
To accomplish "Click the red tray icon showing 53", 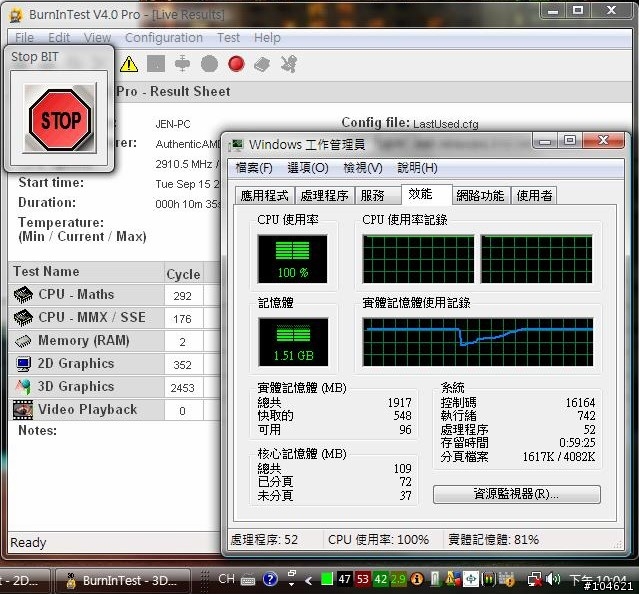I will (362, 579).
